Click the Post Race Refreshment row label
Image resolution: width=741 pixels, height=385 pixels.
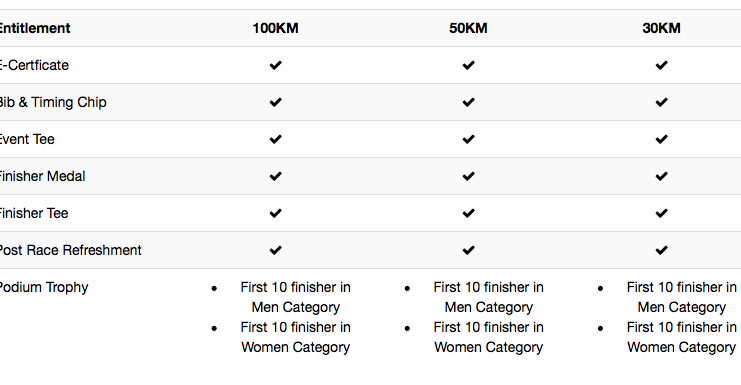click(70, 250)
